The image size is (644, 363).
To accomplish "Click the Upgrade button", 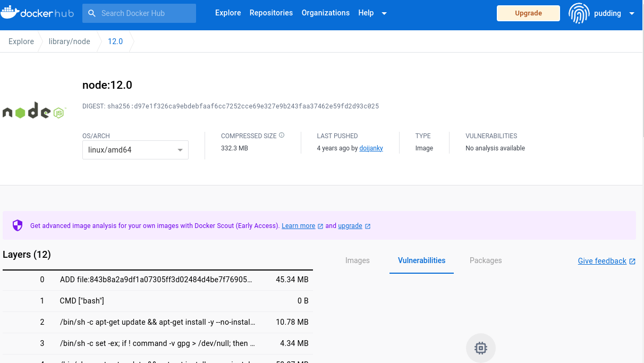I will [x=528, y=13].
